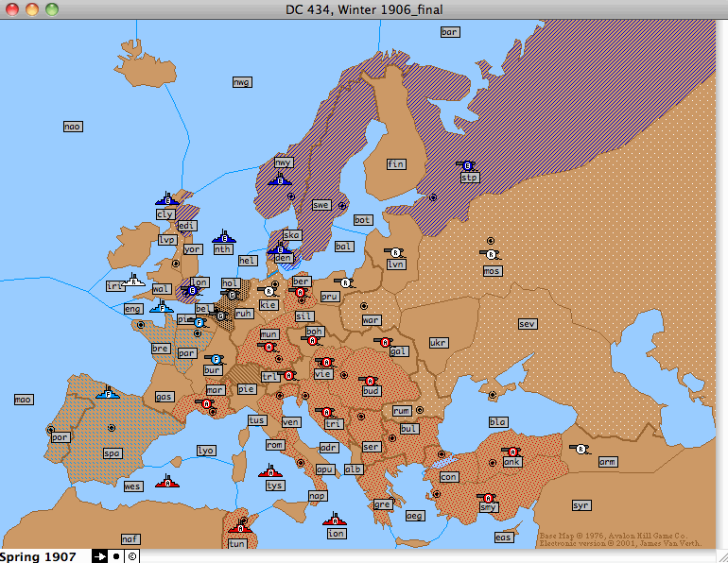Click the supply center dot beside rum
This screenshot has width=728, height=563.
419,410
